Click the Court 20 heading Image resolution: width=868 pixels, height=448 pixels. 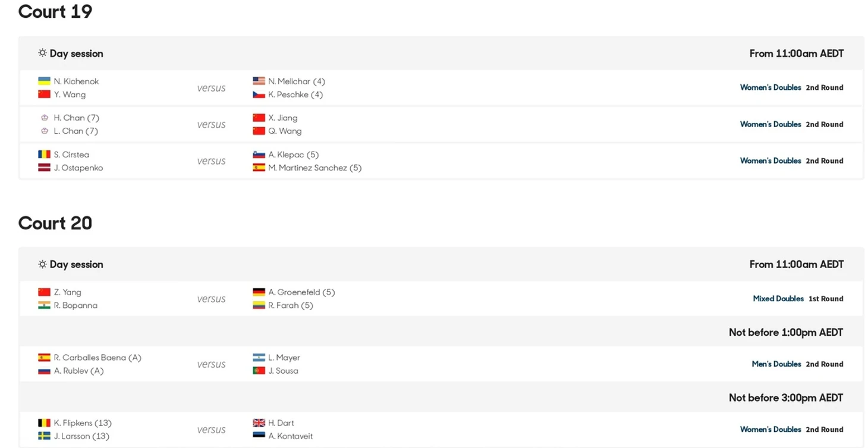(x=55, y=223)
